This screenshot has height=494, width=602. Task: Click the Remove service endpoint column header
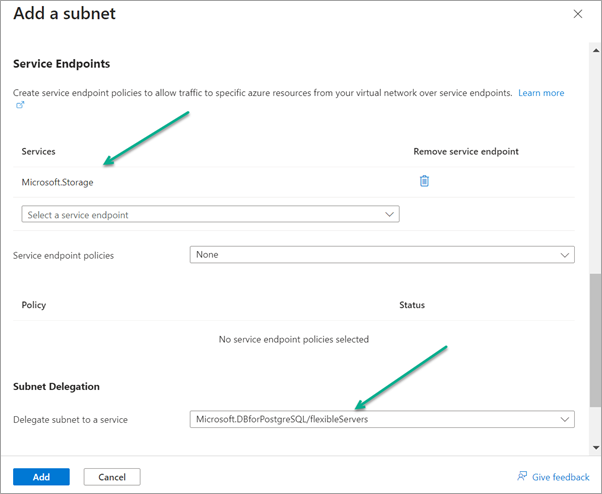pyautogui.click(x=466, y=152)
